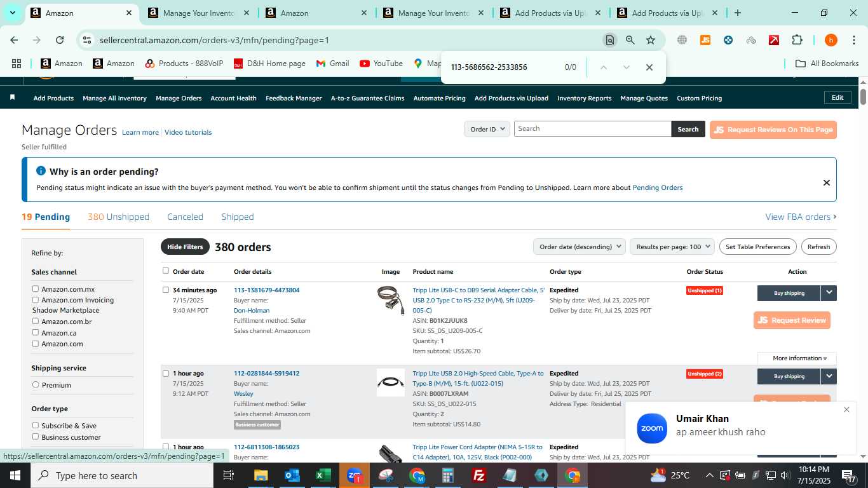Close the Zoom notification from Umair Khan

tap(846, 410)
